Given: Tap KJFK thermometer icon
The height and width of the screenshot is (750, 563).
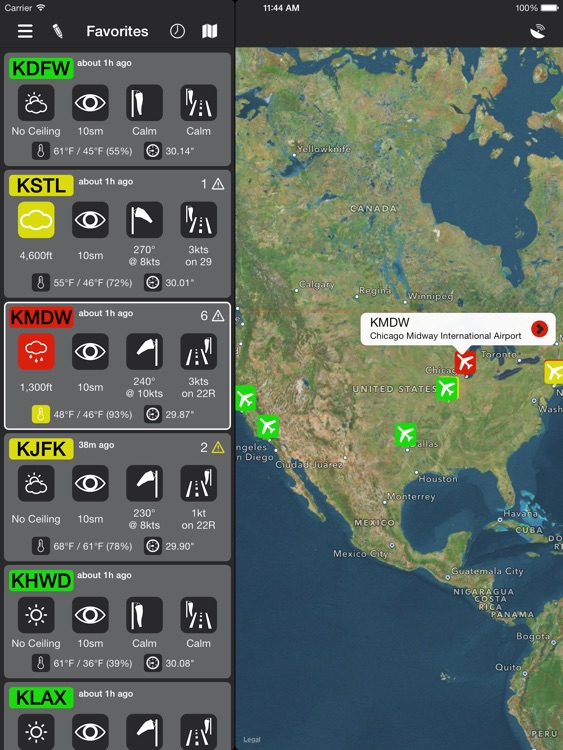Looking at the screenshot, I should (41, 546).
